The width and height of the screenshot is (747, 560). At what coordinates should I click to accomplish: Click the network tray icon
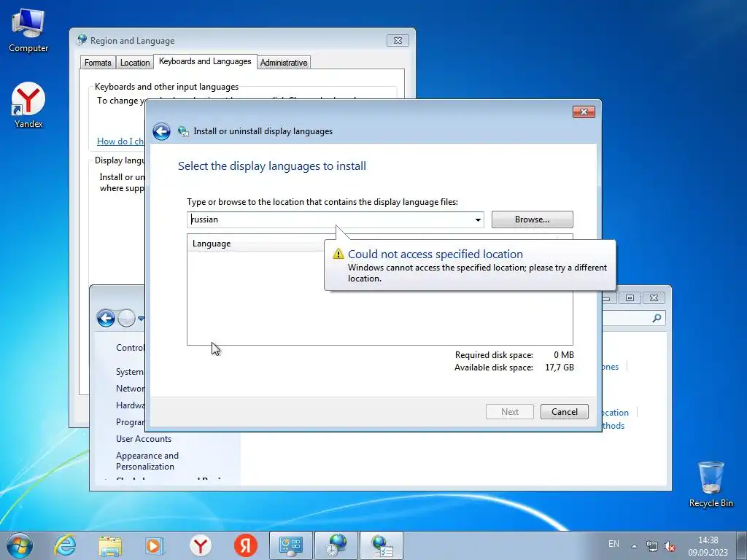651,546
